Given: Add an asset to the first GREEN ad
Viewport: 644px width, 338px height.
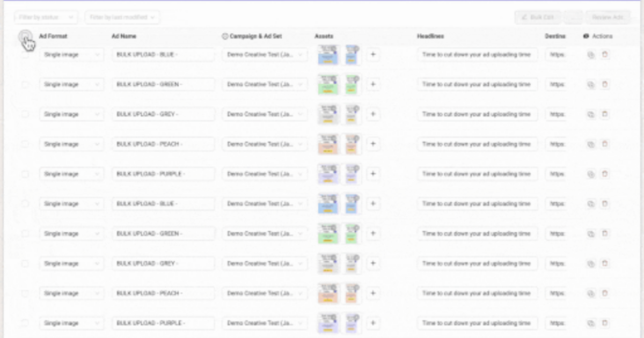Looking at the screenshot, I should tap(373, 84).
